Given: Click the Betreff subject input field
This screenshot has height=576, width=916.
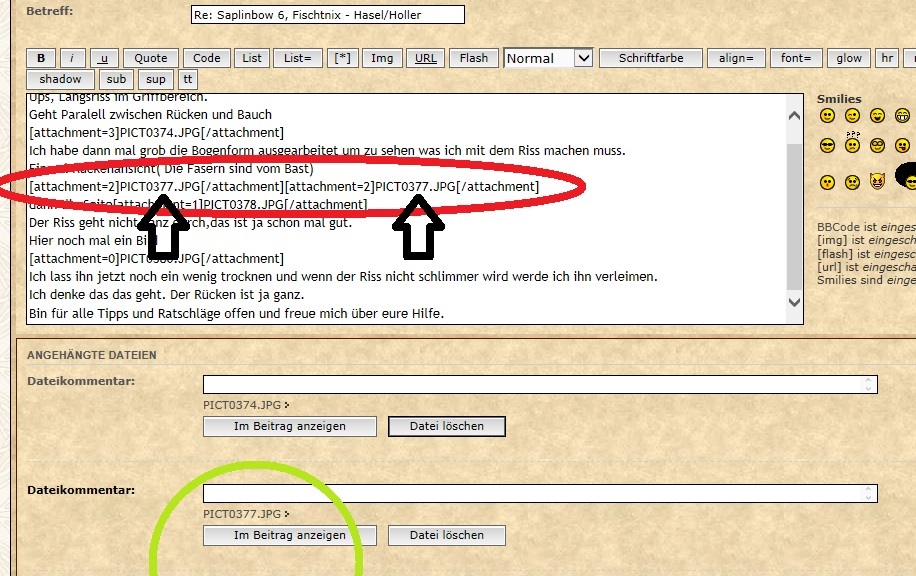Looking at the screenshot, I should [x=327, y=15].
